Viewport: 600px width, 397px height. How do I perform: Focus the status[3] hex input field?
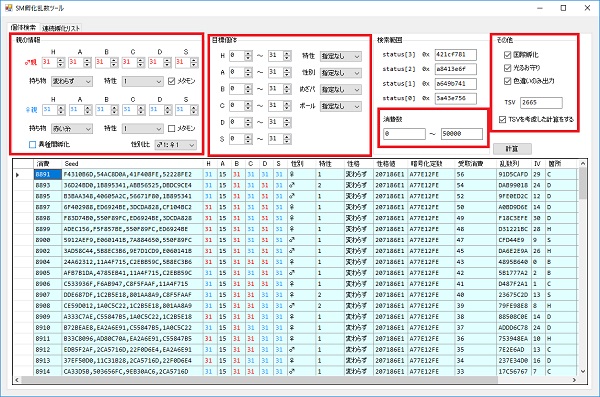coord(455,55)
